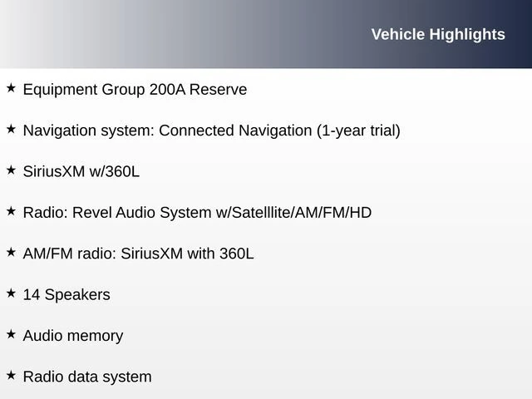Click the Vehicle Highlights title

click(437, 34)
